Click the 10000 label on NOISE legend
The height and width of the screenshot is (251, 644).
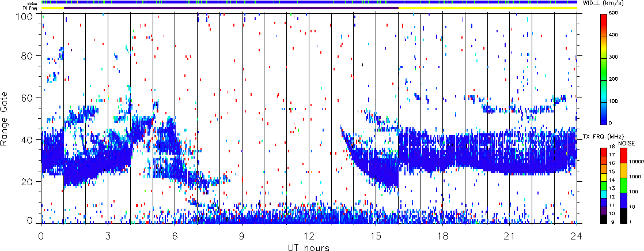point(636,162)
